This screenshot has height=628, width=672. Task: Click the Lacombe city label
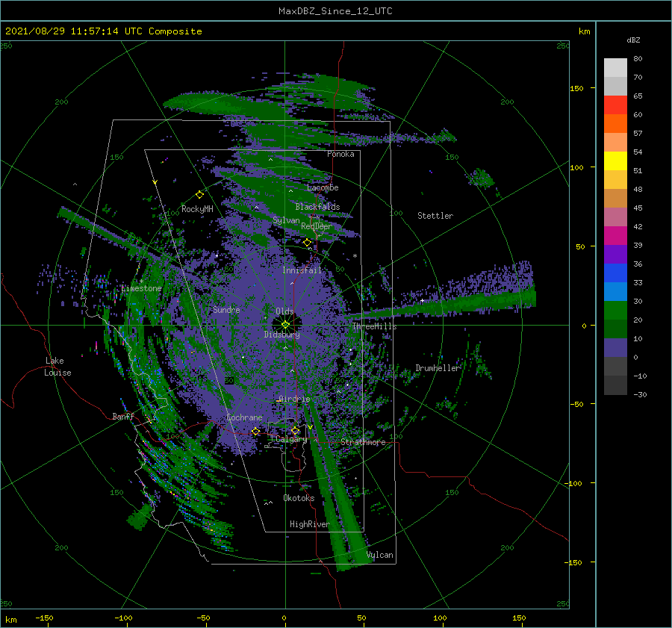pyautogui.click(x=323, y=187)
